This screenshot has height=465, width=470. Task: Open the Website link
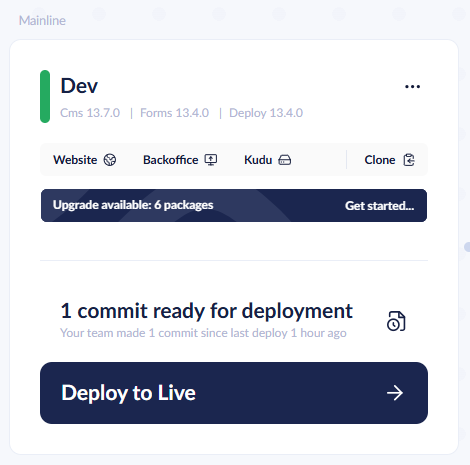(85, 160)
